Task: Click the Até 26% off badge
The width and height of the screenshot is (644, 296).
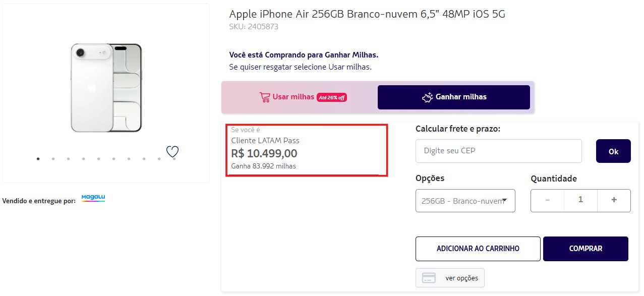Action: pos(331,97)
